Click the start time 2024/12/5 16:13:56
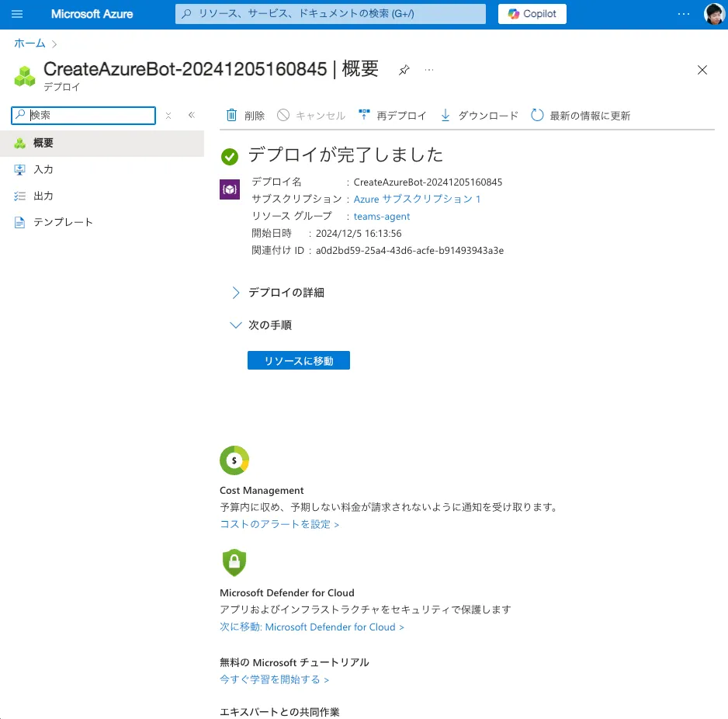Image resolution: width=728 pixels, height=719 pixels. click(x=359, y=234)
